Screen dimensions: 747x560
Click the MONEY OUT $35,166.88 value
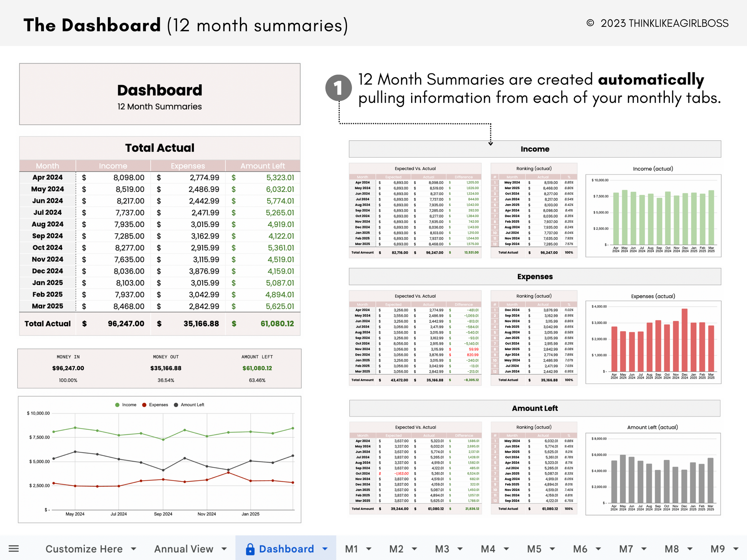click(x=166, y=368)
